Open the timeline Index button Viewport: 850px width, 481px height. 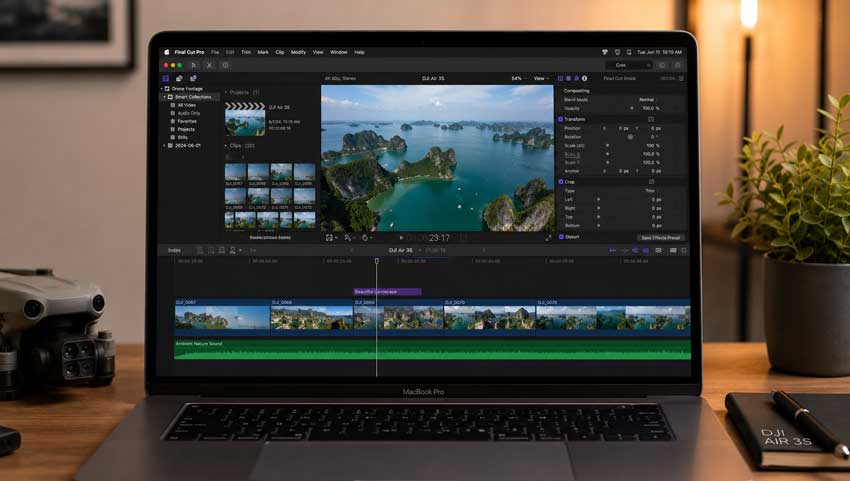point(174,251)
